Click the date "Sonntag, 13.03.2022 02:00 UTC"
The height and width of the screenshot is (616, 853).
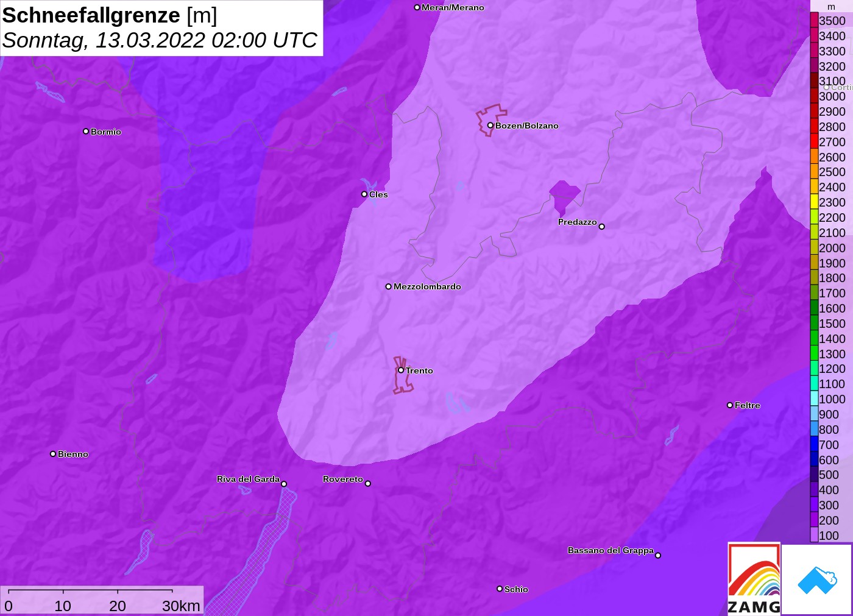click(x=160, y=40)
